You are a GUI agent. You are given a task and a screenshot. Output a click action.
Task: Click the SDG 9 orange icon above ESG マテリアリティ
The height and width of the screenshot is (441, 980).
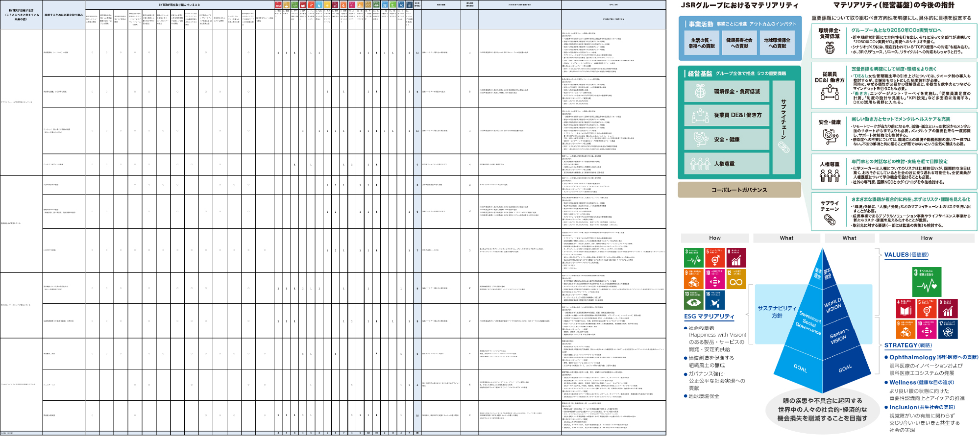tap(693, 279)
